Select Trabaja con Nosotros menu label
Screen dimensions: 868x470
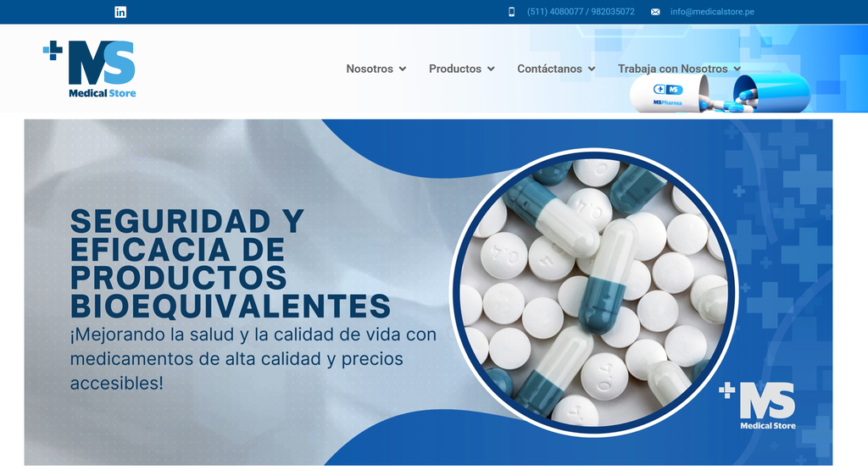[x=672, y=69]
